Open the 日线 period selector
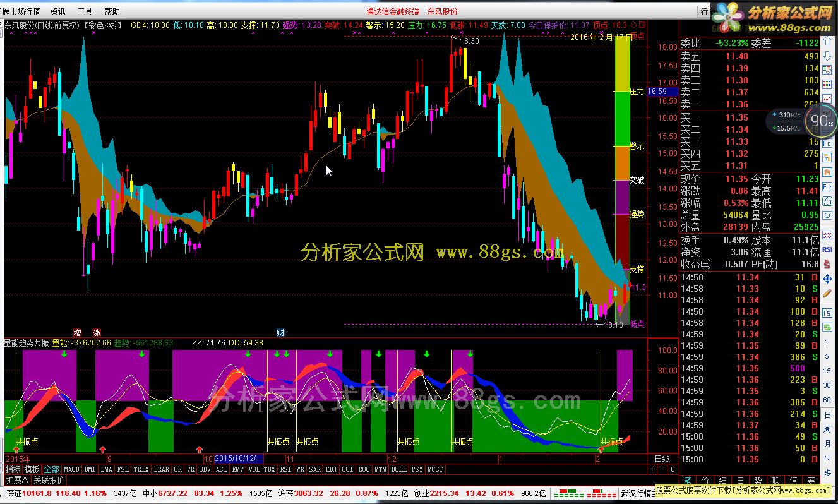838x504 pixels. tap(662, 459)
